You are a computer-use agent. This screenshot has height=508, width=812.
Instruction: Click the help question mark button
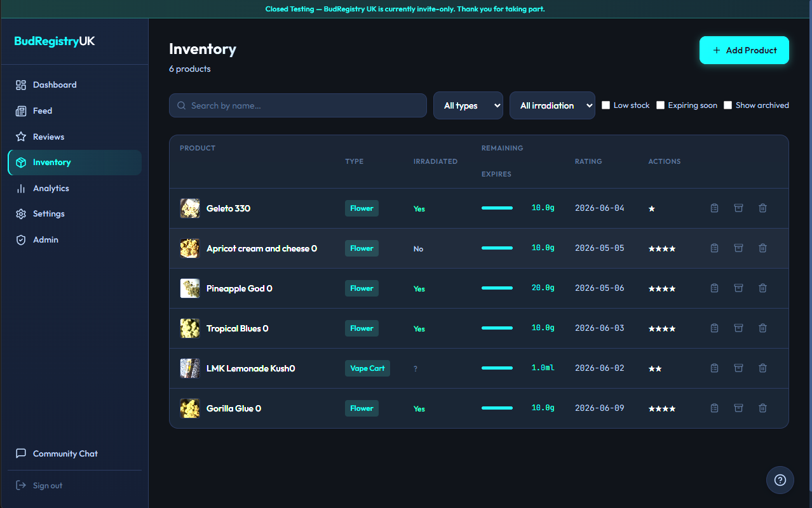click(x=780, y=480)
